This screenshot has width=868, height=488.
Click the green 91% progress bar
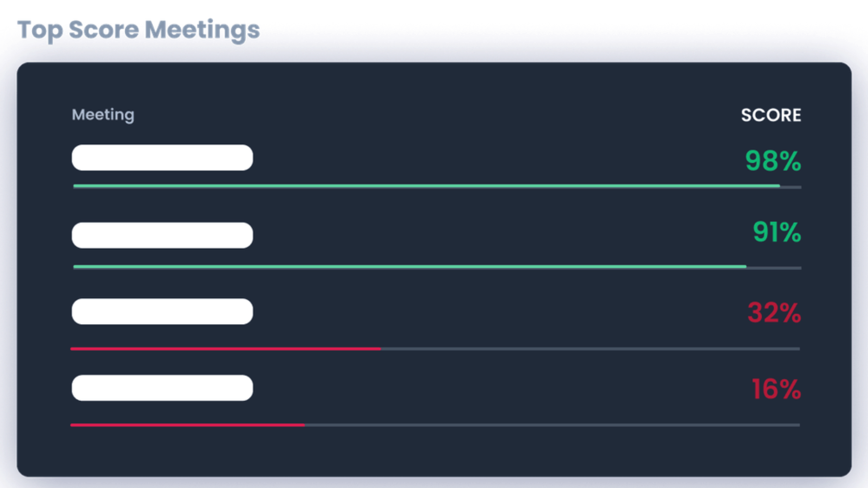pyautogui.click(x=410, y=267)
